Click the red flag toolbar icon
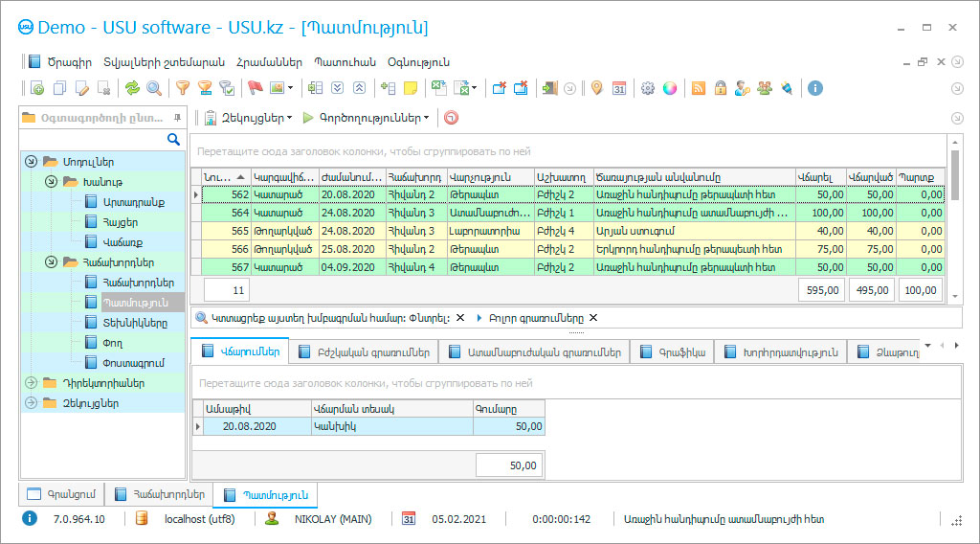Screen dimensions: 980x544 [255, 88]
